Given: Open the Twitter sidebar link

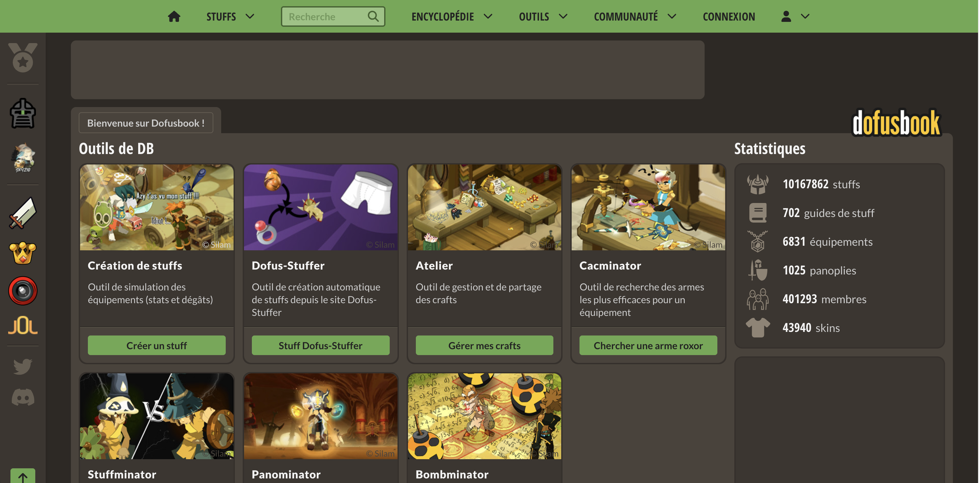Looking at the screenshot, I should pyautogui.click(x=23, y=366).
